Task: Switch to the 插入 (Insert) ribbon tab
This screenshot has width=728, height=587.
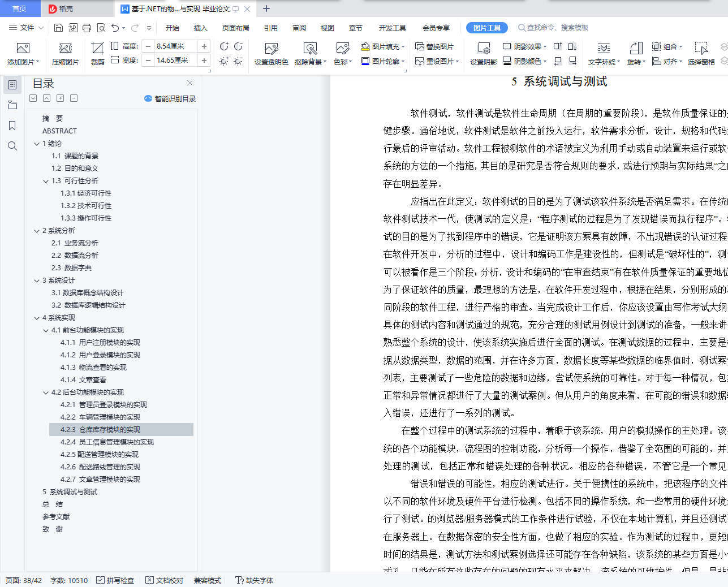Action: click(x=201, y=28)
